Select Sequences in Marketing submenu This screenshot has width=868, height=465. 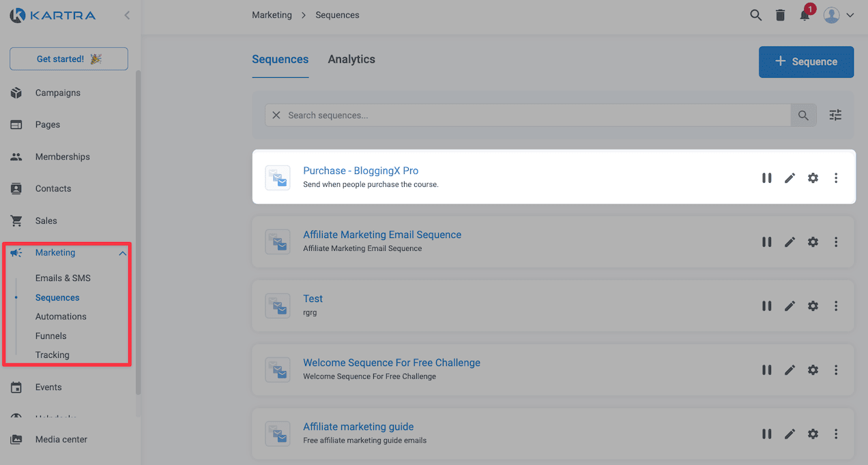pos(57,298)
